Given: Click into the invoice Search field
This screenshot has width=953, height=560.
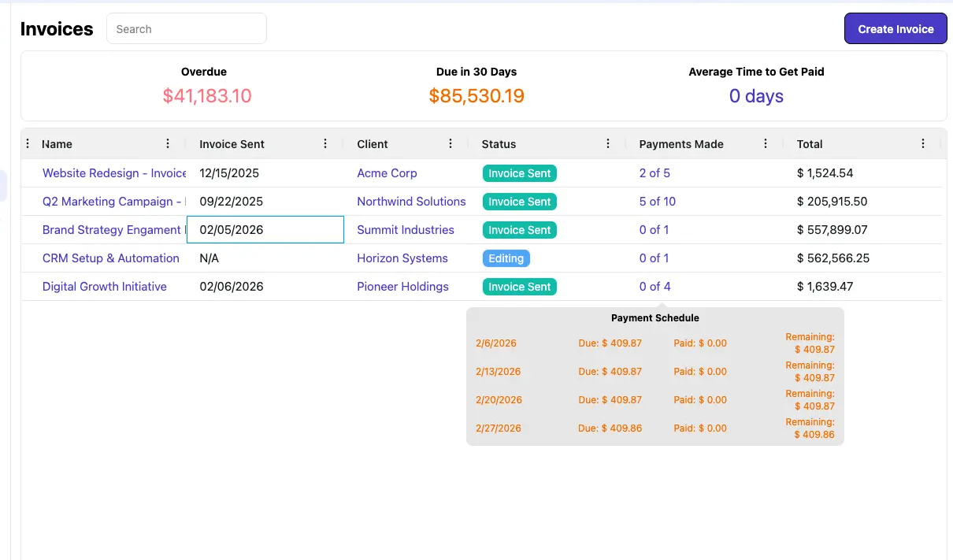Looking at the screenshot, I should (187, 29).
